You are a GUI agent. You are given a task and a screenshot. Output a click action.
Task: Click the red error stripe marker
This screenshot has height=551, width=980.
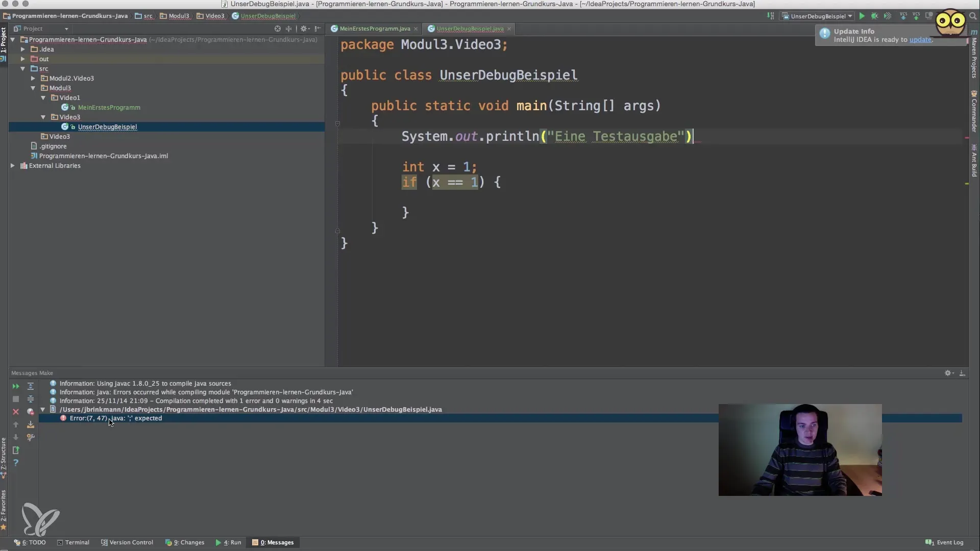coord(966,138)
